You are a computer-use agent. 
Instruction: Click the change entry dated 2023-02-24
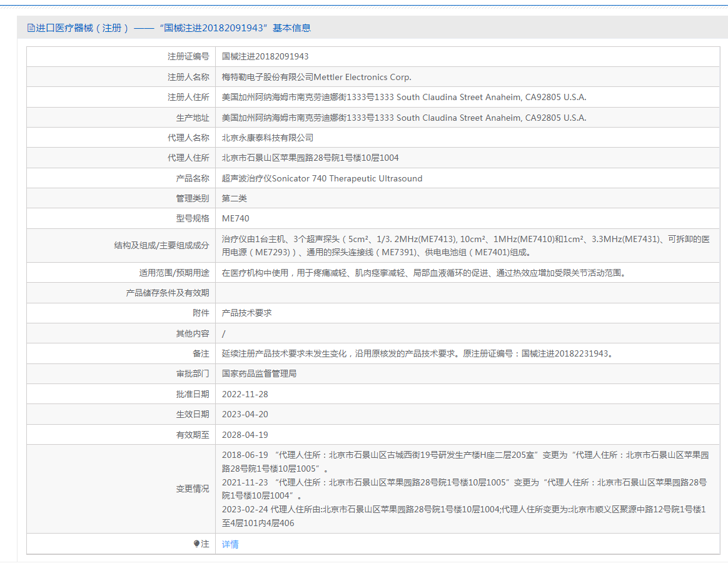pos(464,516)
